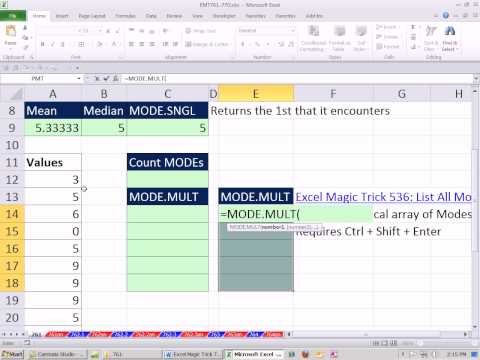Click vertical scrollbar down arrow
Screen dimensions: 480x360
pos(476,327)
